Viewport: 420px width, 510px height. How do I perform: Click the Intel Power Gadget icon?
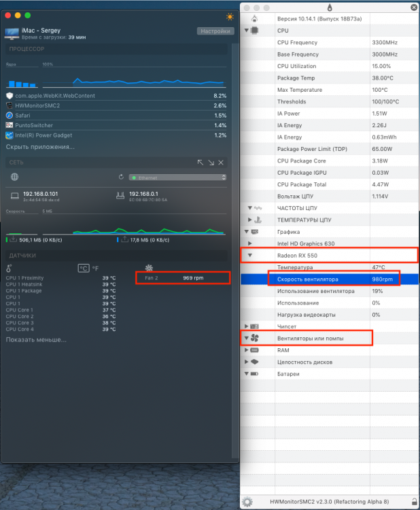[x=10, y=135]
